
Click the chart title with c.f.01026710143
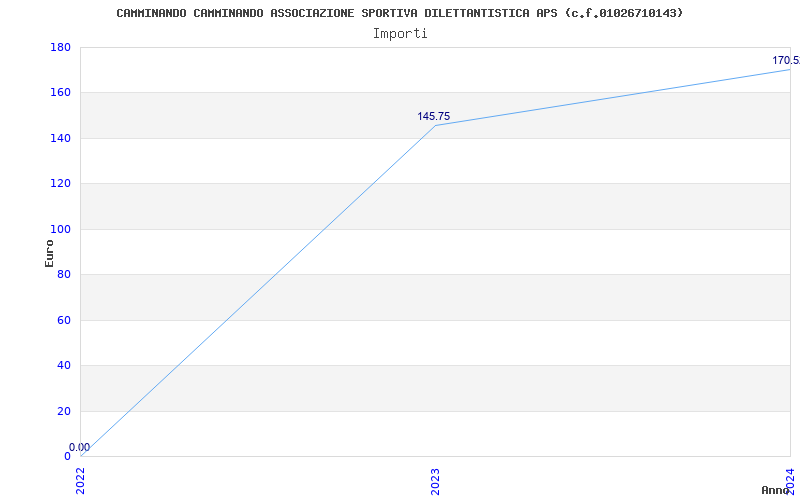point(399,13)
